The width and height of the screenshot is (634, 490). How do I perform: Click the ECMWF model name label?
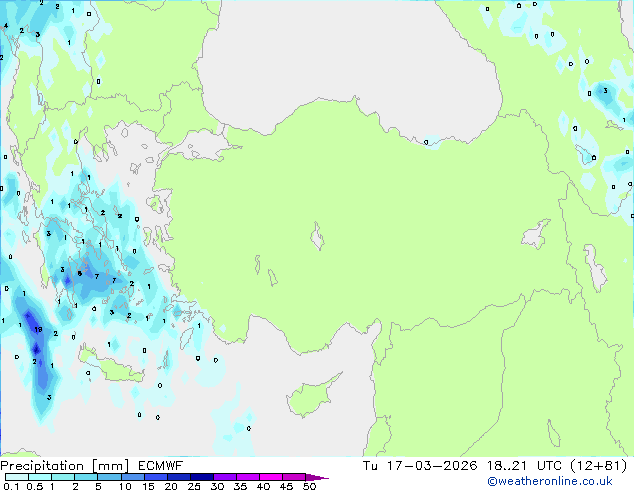click(x=161, y=466)
